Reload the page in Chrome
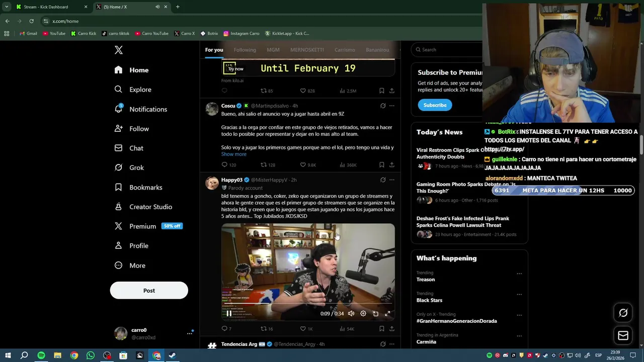644x362 pixels. pos(31,21)
